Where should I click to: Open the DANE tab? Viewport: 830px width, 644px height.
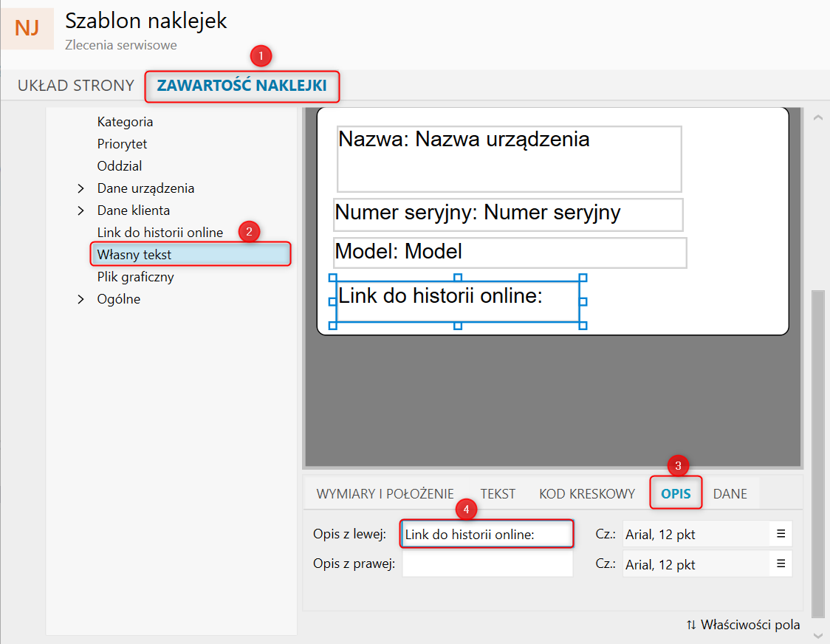pyautogui.click(x=730, y=493)
